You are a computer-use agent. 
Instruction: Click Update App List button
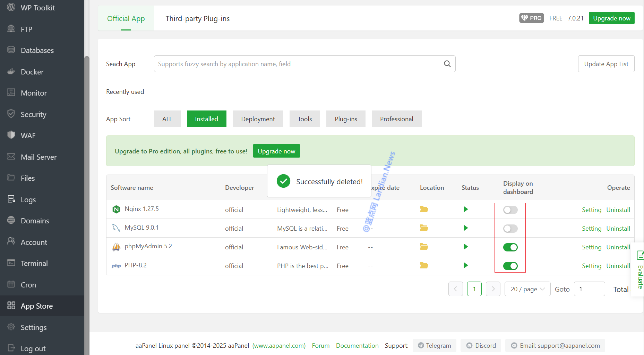tap(606, 64)
